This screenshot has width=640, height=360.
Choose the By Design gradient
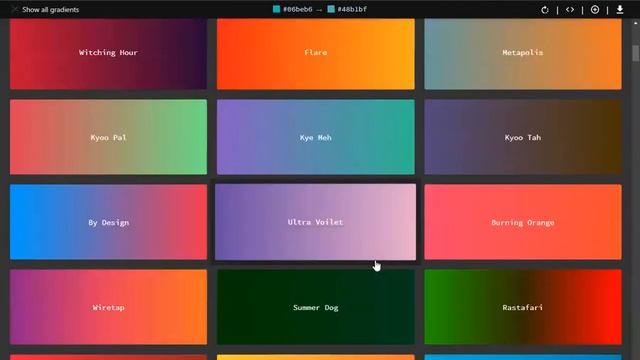pos(108,222)
